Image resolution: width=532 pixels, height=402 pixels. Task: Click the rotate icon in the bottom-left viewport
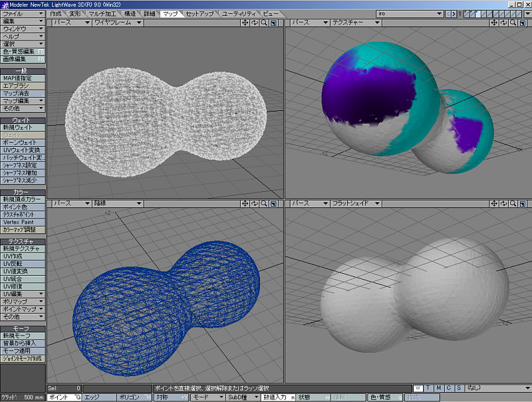tap(255, 203)
